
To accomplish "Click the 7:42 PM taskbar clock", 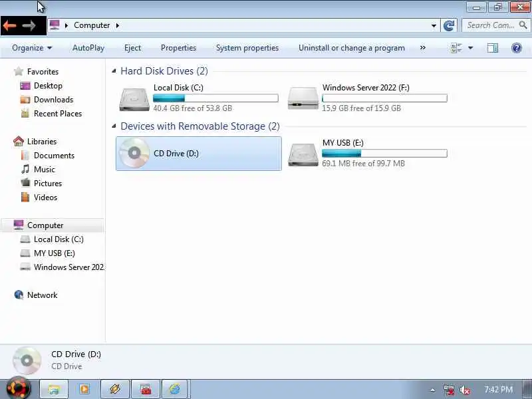I will coord(498,390).
